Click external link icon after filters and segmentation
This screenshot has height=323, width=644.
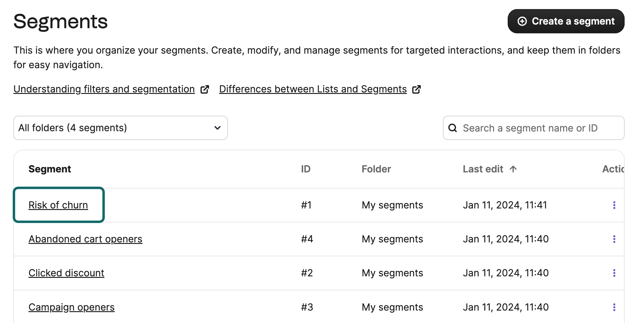click(x=205, y=89)
